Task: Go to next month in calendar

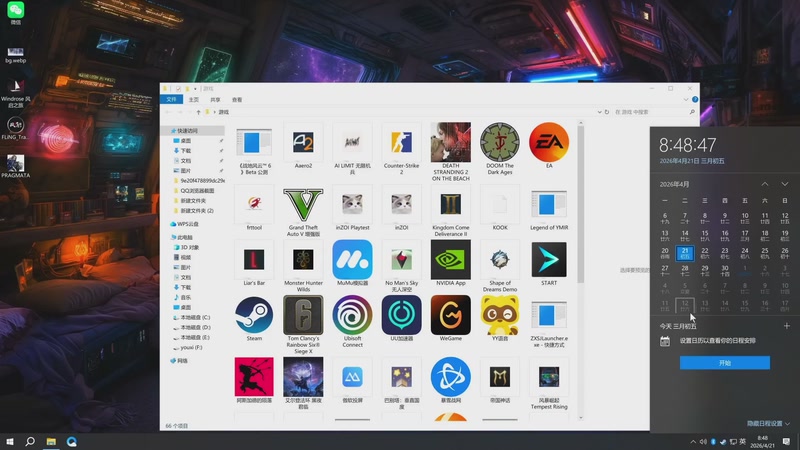Action: click(x=785, y=184)
